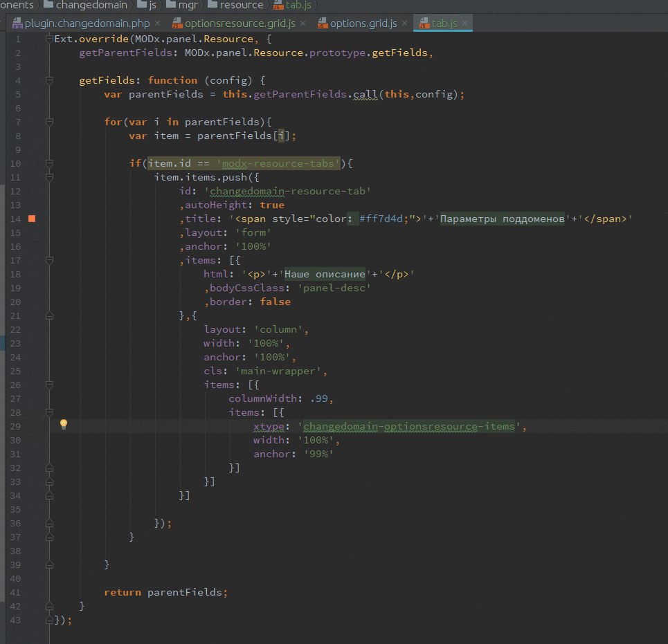Collapse the for loop at line 7
The height and width of the screenshot is (644, 668).
tap(49, 122)
